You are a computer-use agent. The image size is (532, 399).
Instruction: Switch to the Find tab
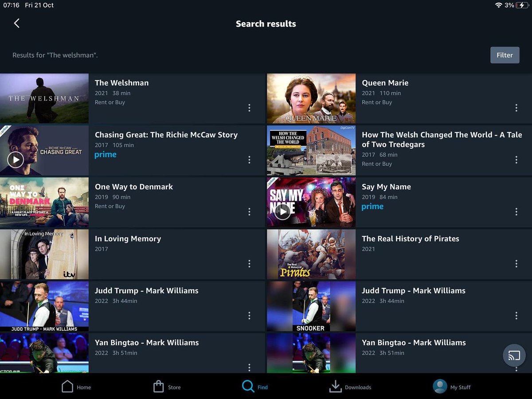click(x=255, y=387)
